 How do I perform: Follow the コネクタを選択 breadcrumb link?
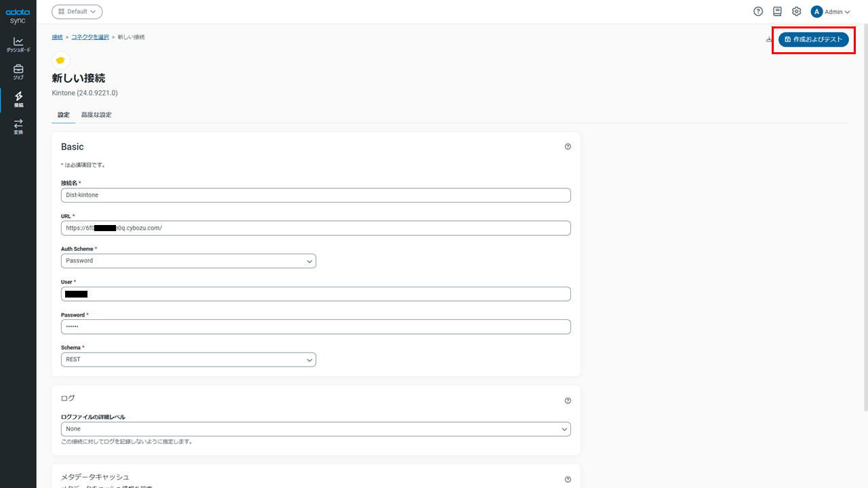[90, 37]
